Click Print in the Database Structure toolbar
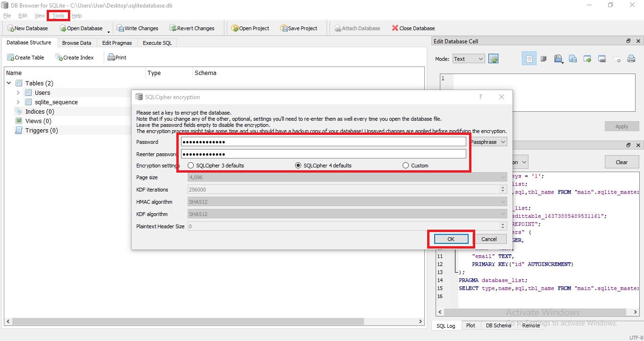 coord(117,58)
